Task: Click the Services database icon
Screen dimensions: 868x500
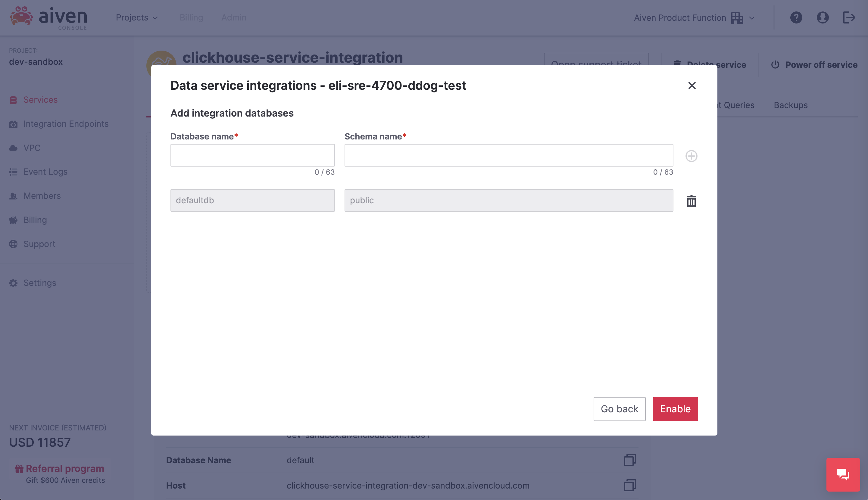Action: pyautogui.click(x=13, y=100)
